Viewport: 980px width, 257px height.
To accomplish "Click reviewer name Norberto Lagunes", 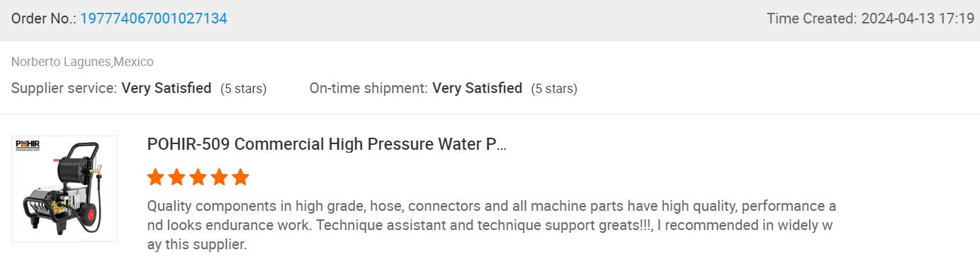I will click(61, 62).
